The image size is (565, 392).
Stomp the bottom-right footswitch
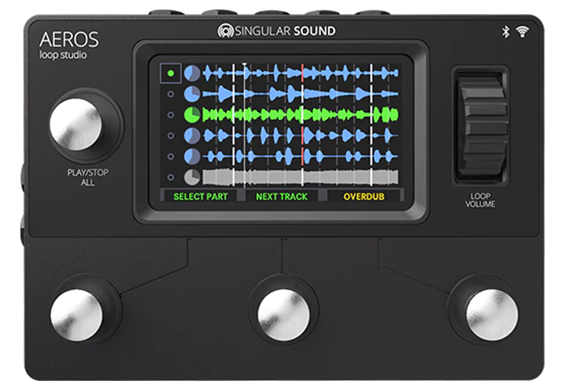[x=492, y=315]
